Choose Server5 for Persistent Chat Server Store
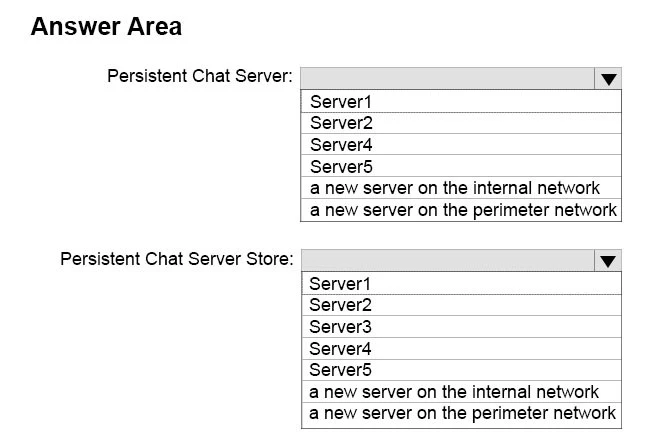 pyautogui.click(x=460, y=370)
